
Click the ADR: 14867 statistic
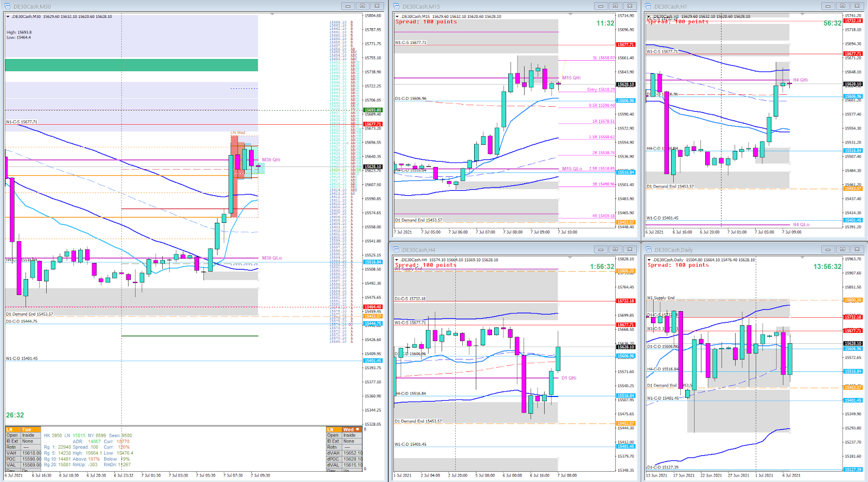[x=87, y=441]
